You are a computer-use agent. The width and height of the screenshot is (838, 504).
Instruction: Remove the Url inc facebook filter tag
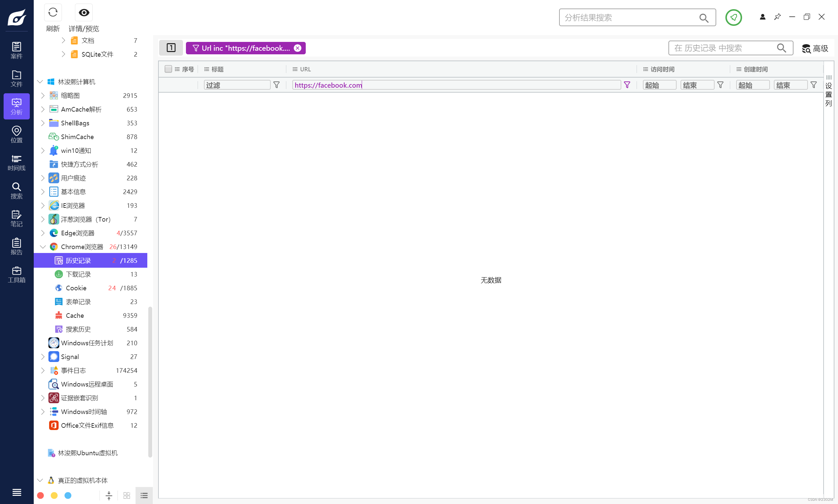[297, 48]
